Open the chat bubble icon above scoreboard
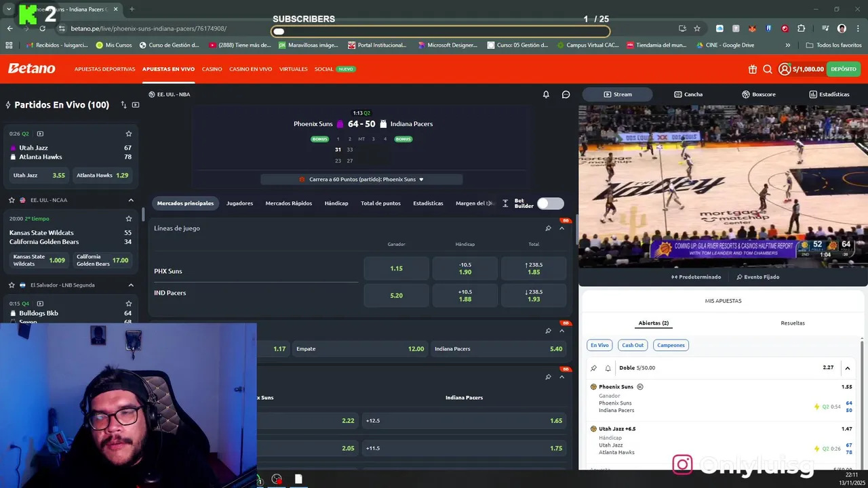The width and height of the screenshot is (868, 488). [x=566, y=94]
